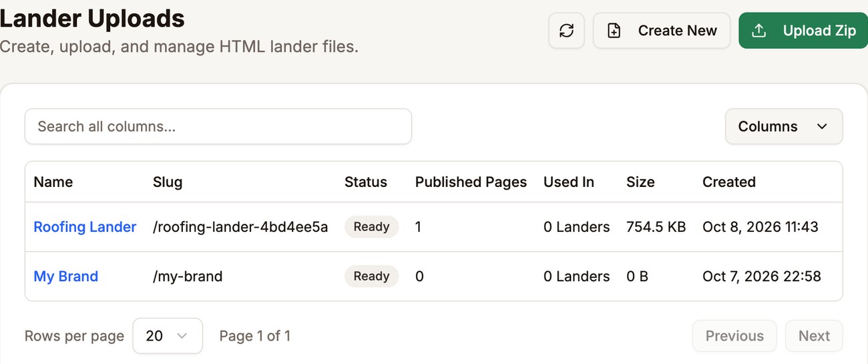This screenshot has width=868, height=364.
Task: Click the Created column header
Action: 729,182
